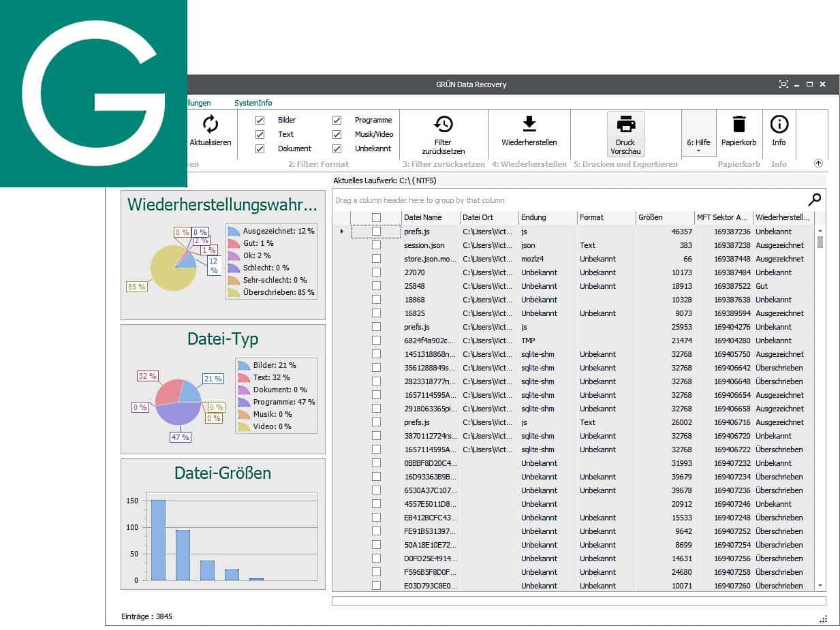The height and width of the screenshot is (630, 840).
Task: Uncheck the Bilder filter checkbox
Action: 260,120
